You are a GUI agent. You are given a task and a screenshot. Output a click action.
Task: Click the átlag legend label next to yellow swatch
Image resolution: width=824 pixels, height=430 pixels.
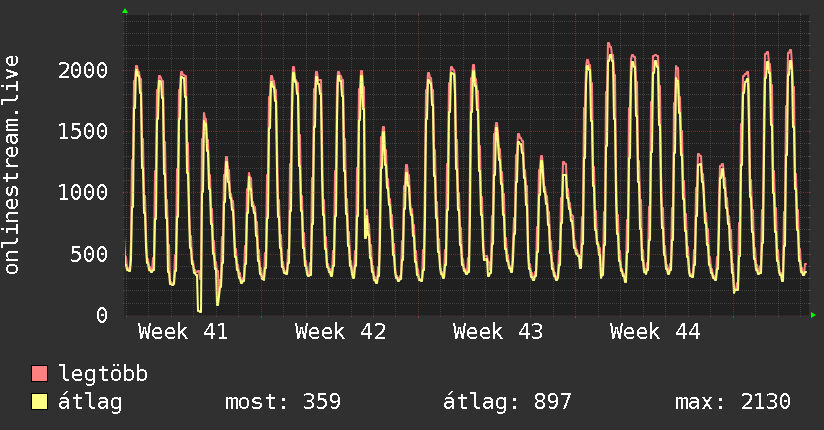(90, 402)
